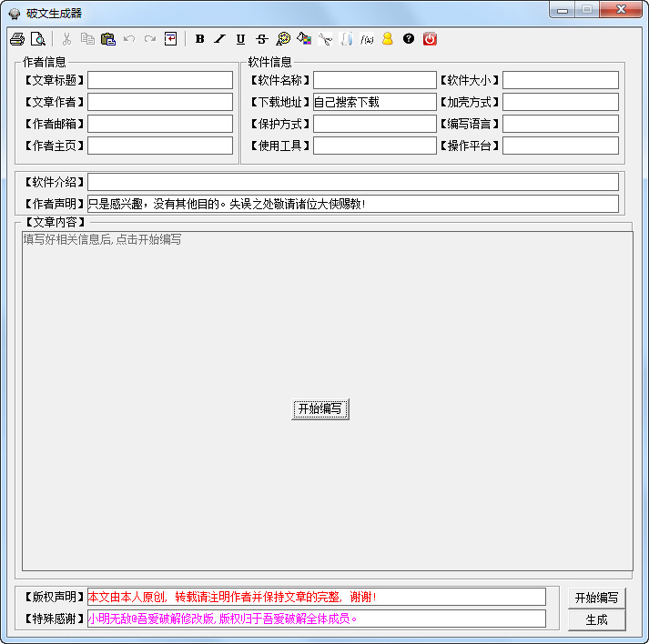Screen dimensions: 649x644
Task: Minimize the 破文生成器 window
Action: (x=563, y=10)
